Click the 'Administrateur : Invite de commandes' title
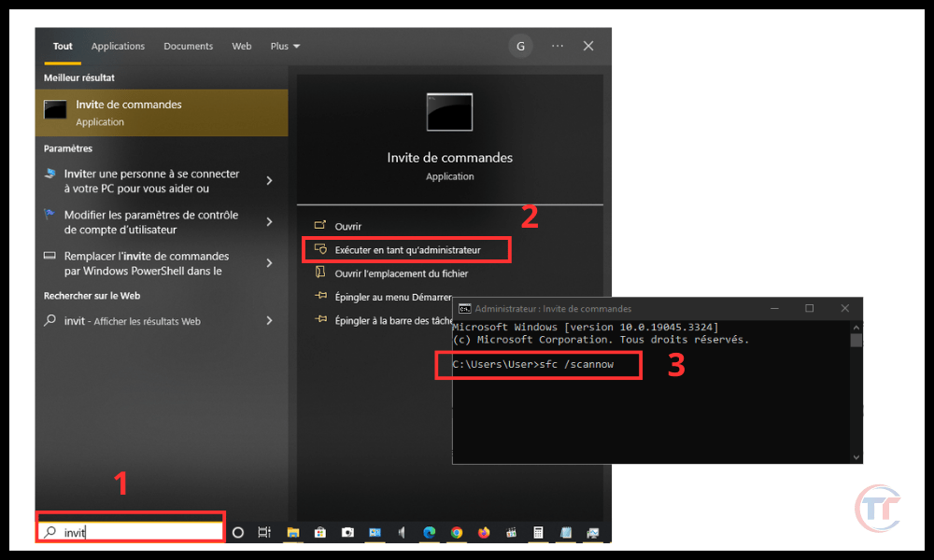The image size is (934, 560). coord(553,308)
